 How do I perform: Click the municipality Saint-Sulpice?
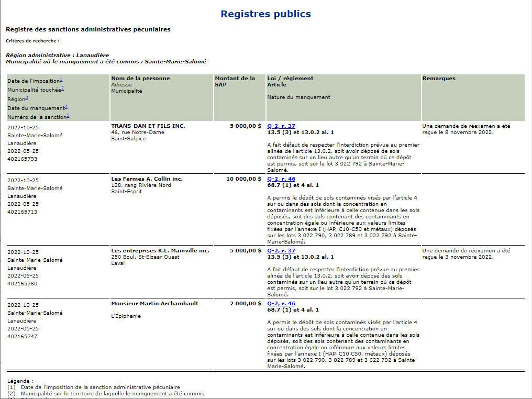click(128, 139)
